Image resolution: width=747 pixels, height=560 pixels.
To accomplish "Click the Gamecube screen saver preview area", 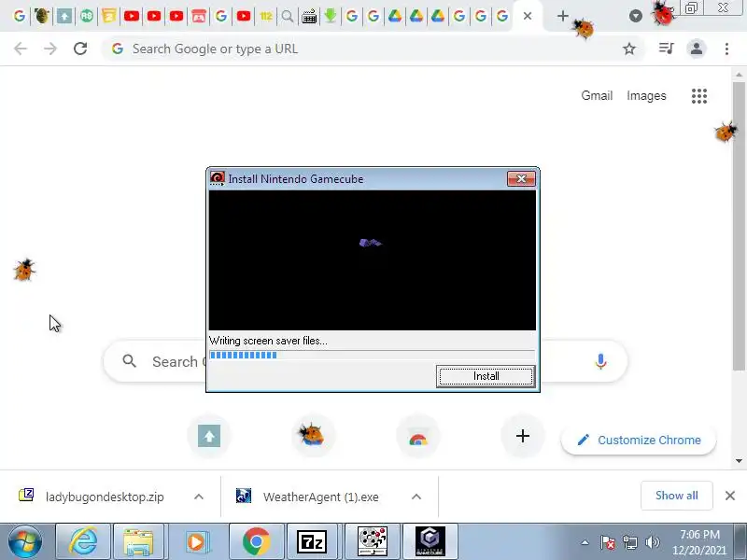I will [x=372, y=260].
